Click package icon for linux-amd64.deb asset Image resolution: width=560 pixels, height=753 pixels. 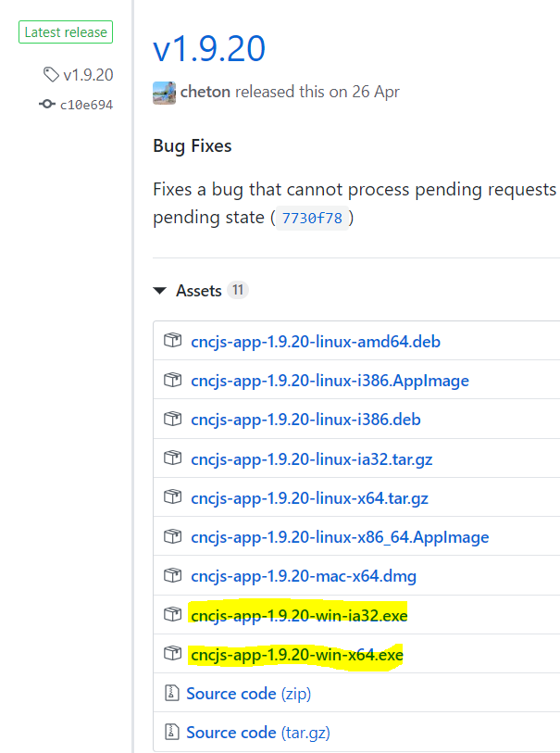coord(173,341)
